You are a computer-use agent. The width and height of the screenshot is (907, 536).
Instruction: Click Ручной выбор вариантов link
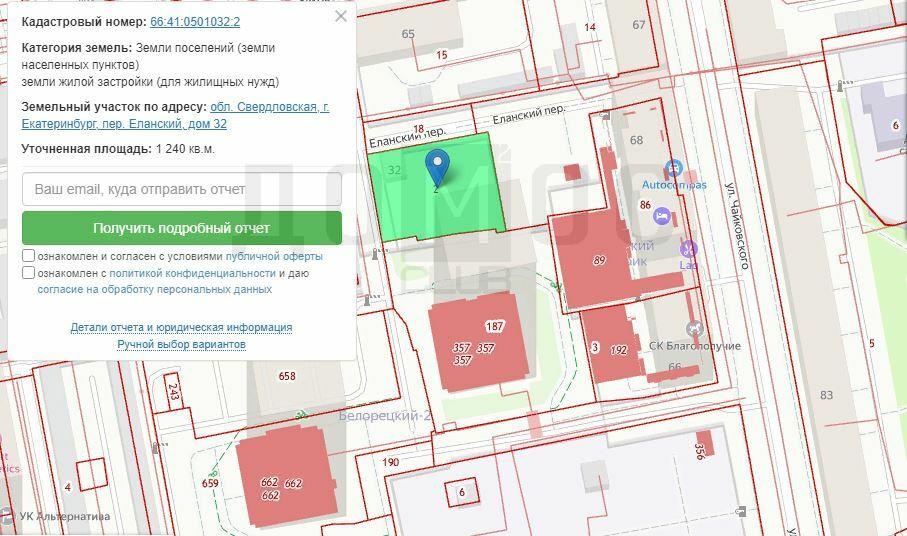click(x=181, y=344)
